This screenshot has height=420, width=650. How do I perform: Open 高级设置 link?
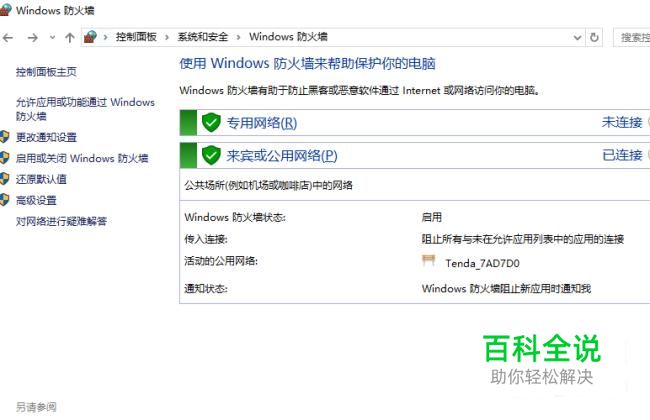pos(36,201)
